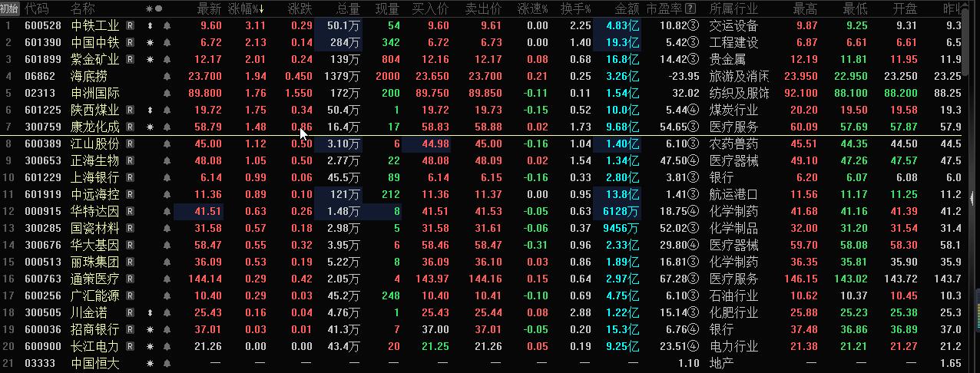Viewport: 980px width, 373px height.
Task: Click the R badge next to 长江电力
Action: tap(130, 347)
